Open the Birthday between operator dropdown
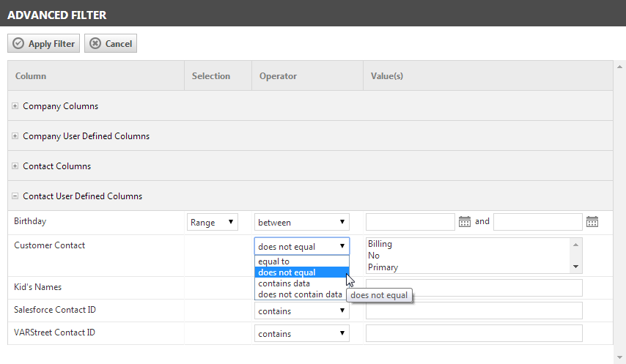 coord(302,222)
